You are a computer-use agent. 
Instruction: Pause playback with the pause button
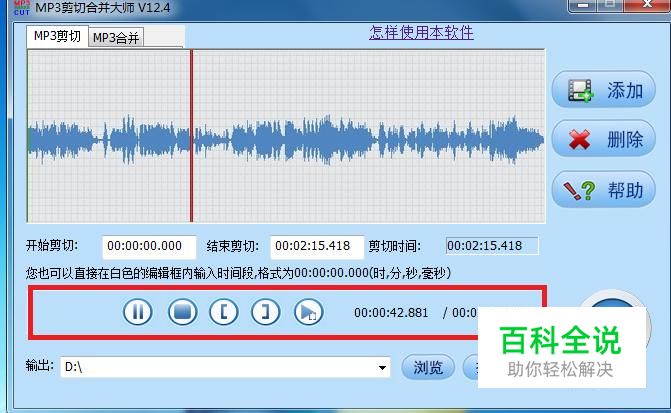[x=137, y=312]
